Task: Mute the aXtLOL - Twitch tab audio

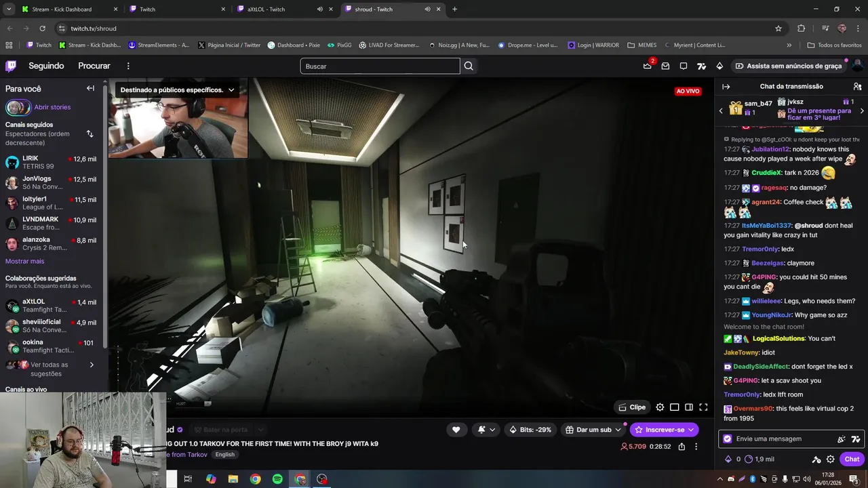Action: click(319, 9)
